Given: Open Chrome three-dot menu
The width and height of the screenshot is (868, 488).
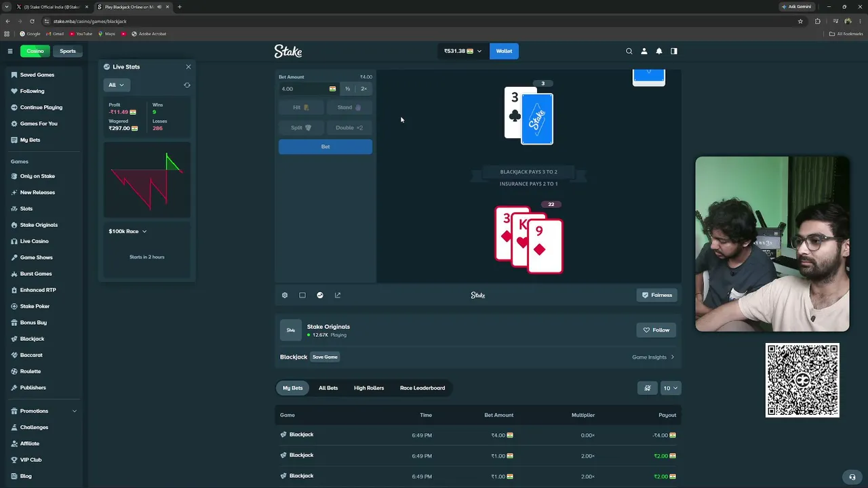Looking at the screenshot, I should (860, 21).
